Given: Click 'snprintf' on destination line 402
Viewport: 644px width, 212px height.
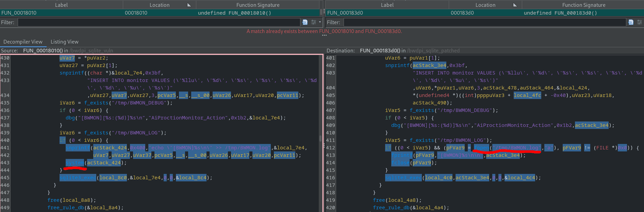Looking at the screenshot, I should click(397, 65).
